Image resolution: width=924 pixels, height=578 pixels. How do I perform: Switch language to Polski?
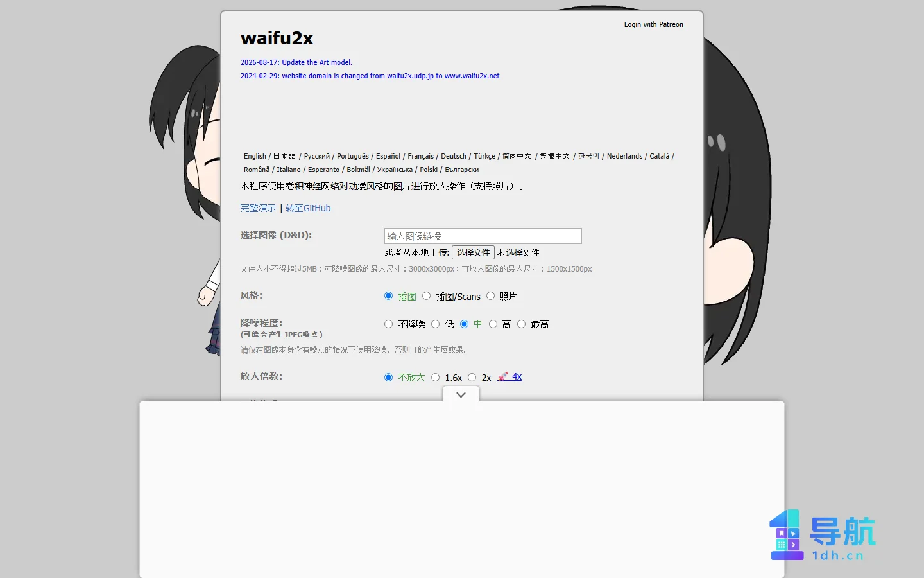point(429,170)
